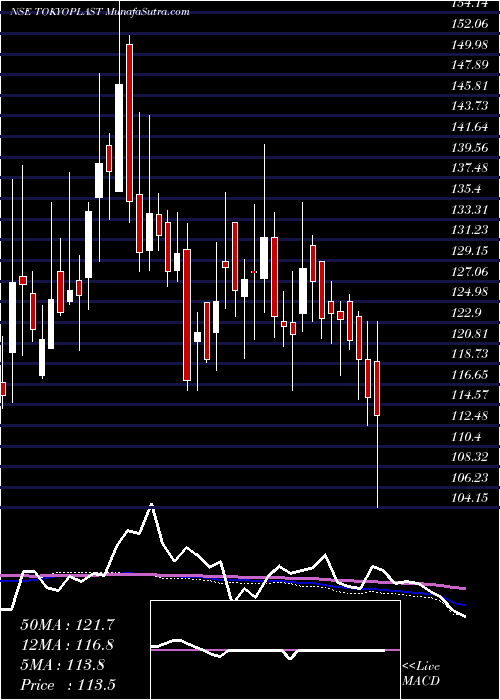This screenshot has height=700, width=500.
Task: Click the 118.73 price axis label
Action: [x=469, y=354]
